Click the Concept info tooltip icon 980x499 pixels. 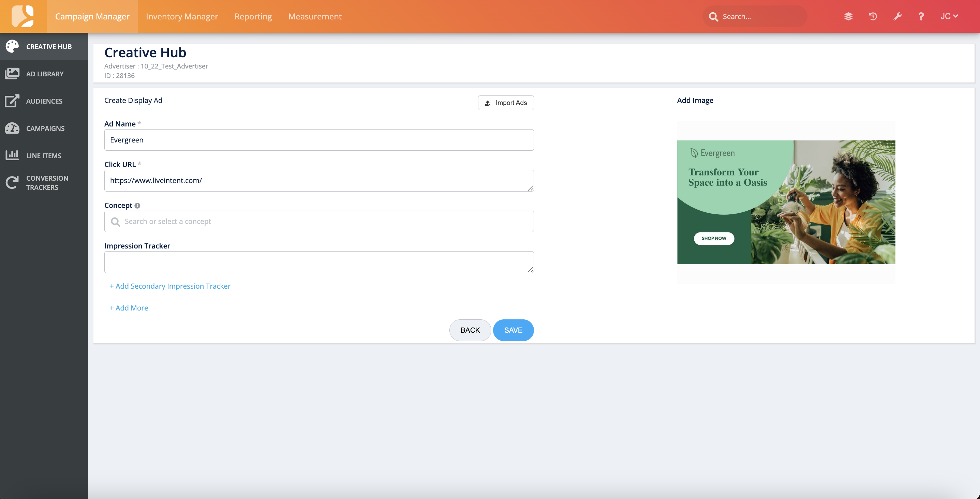137,206
